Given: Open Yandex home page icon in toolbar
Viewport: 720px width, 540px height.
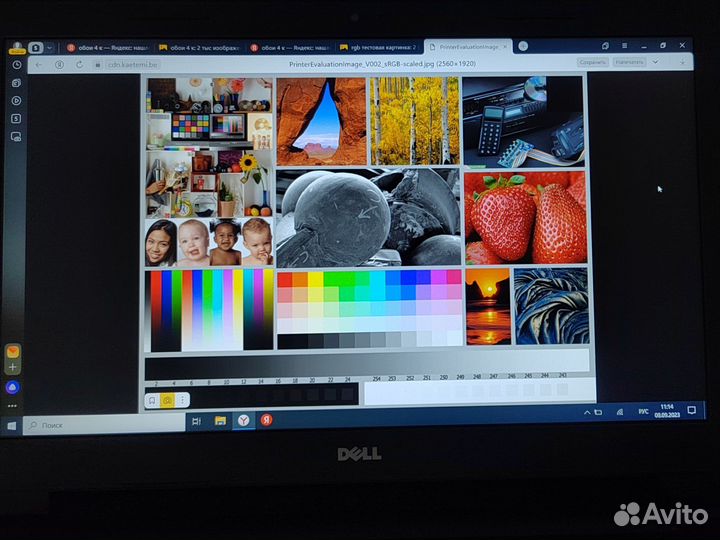Looking at the screenshot, I should [59, 65].
